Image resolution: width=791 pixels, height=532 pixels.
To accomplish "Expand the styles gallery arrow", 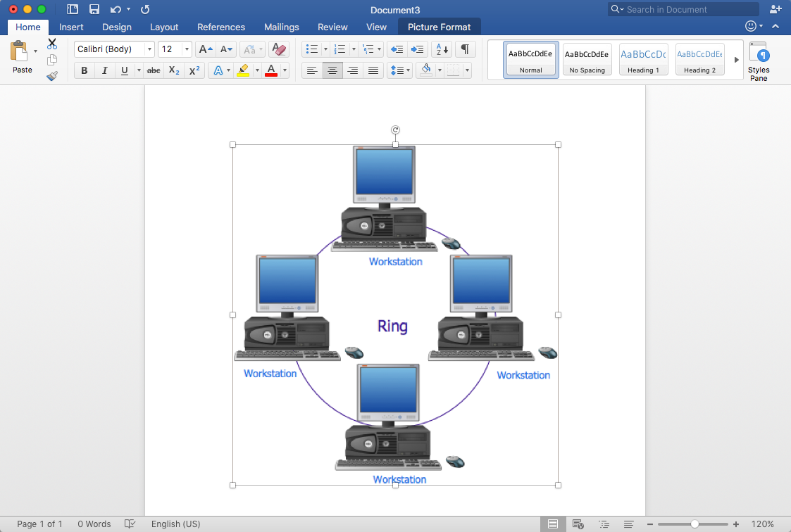I will (737, 60).
